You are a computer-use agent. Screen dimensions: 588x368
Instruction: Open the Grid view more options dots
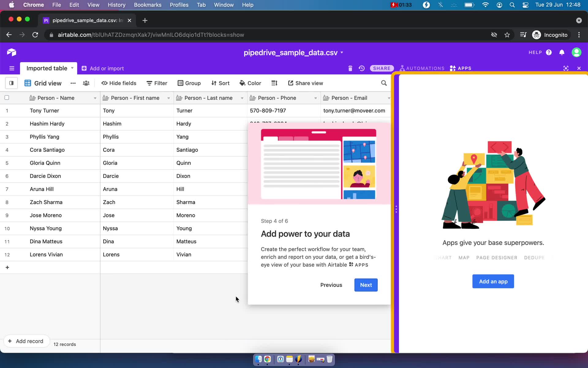point(73,83)
